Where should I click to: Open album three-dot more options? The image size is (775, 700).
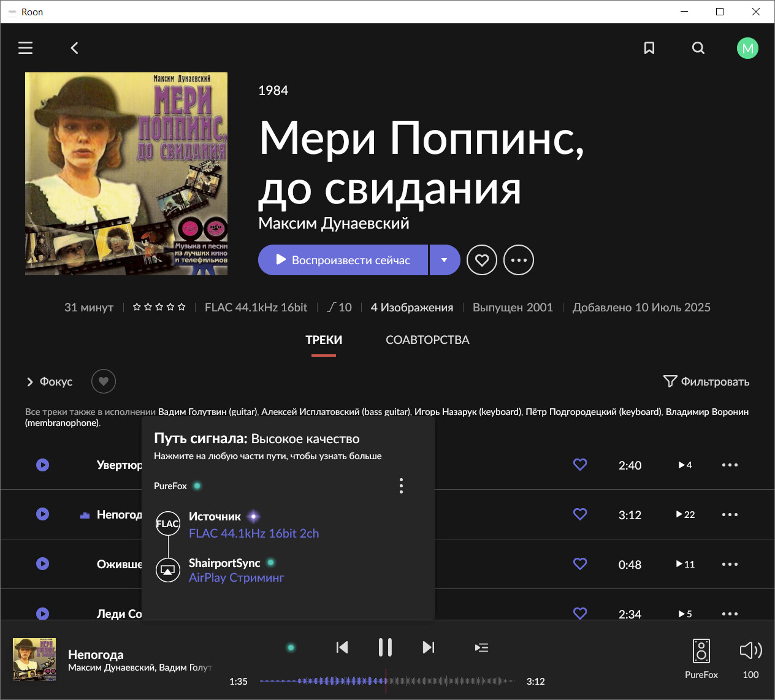pyautogui.click(x=519, y=260)
